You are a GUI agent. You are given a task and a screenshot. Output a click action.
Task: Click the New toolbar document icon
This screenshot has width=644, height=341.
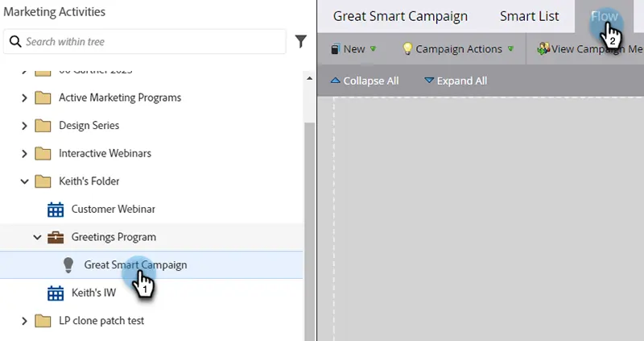click(x=335, y=49)
